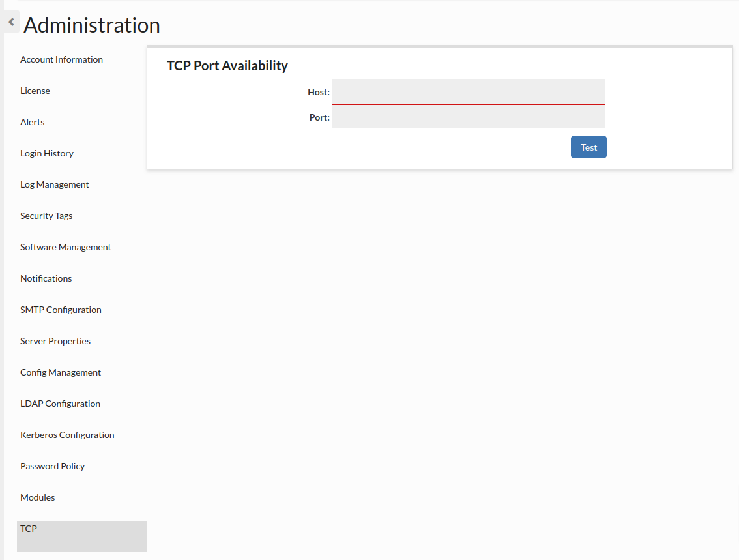The image size is (739, 560).
Task: Open Software Management page
Action: point(66,247)
